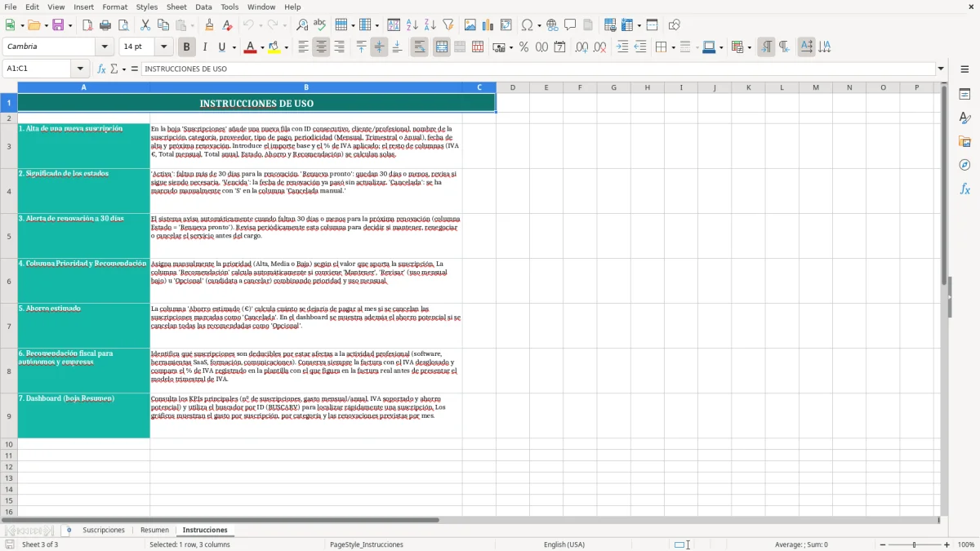Select row 5 header

point(9,236)
